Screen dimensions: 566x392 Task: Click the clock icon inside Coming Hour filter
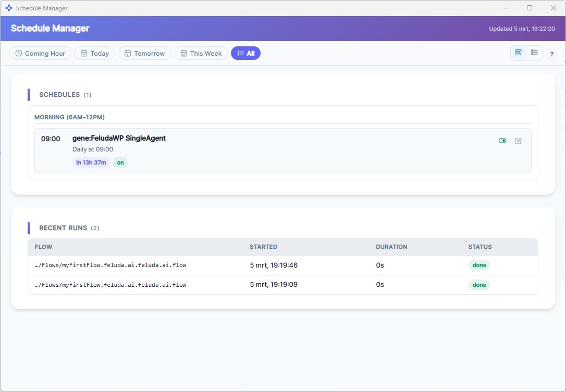tap(18, 53)
